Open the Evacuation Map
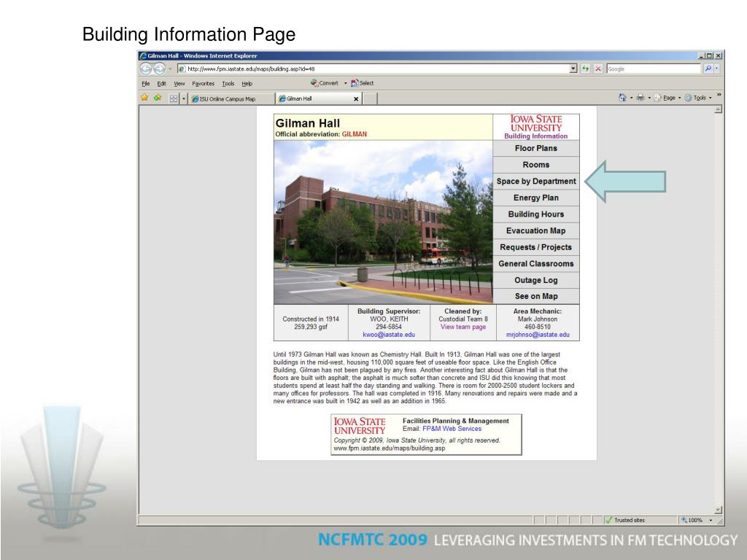Screen dimensions: 747x560 click(536, 230)
